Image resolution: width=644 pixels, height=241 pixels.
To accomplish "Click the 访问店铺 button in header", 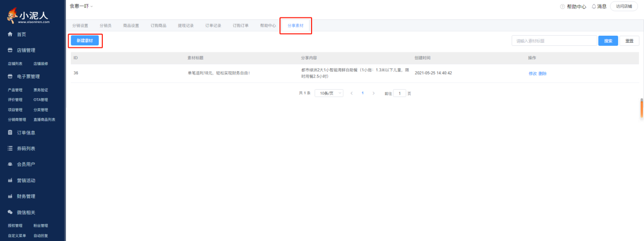I will click(624, 7).
